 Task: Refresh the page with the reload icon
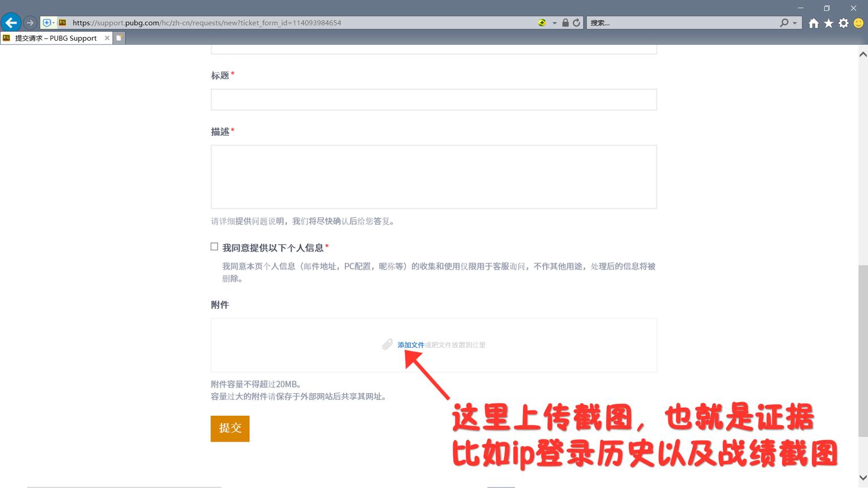click(576, 23)
